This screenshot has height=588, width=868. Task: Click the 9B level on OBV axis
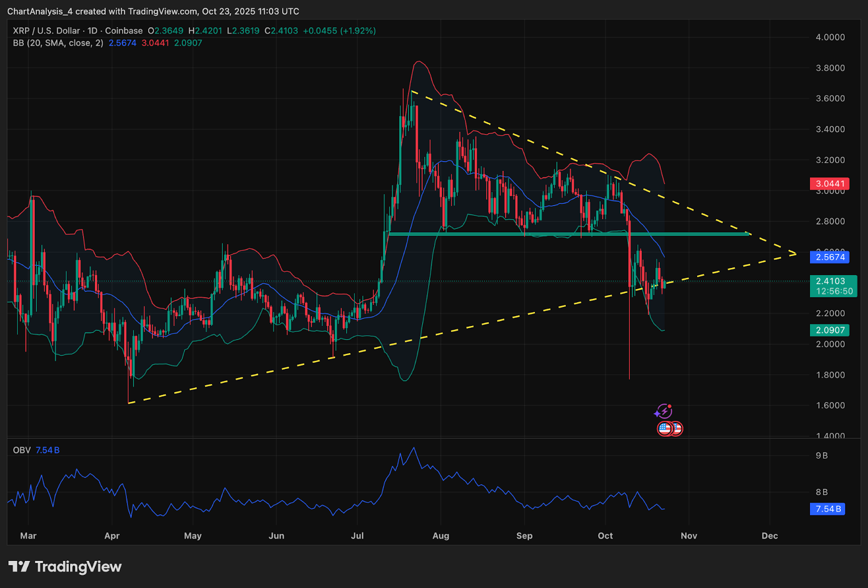(821, 456)
